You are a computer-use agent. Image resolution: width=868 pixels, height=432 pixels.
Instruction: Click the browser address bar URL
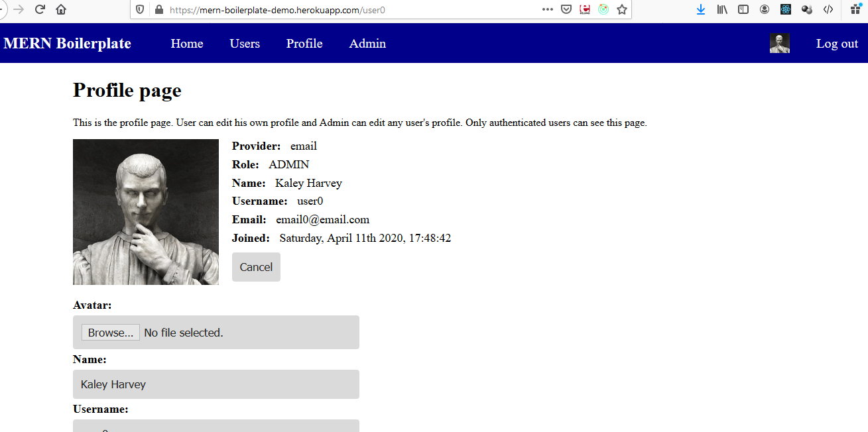277,10
